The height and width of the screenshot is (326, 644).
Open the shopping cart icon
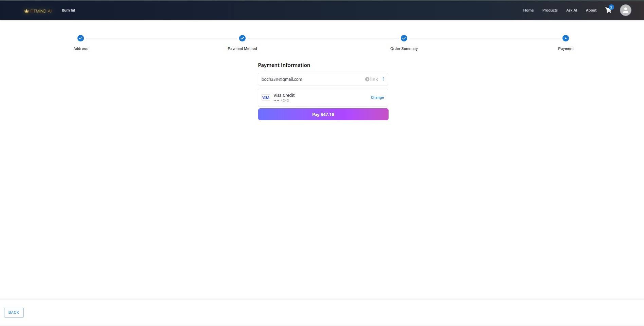tap(608, 10)
